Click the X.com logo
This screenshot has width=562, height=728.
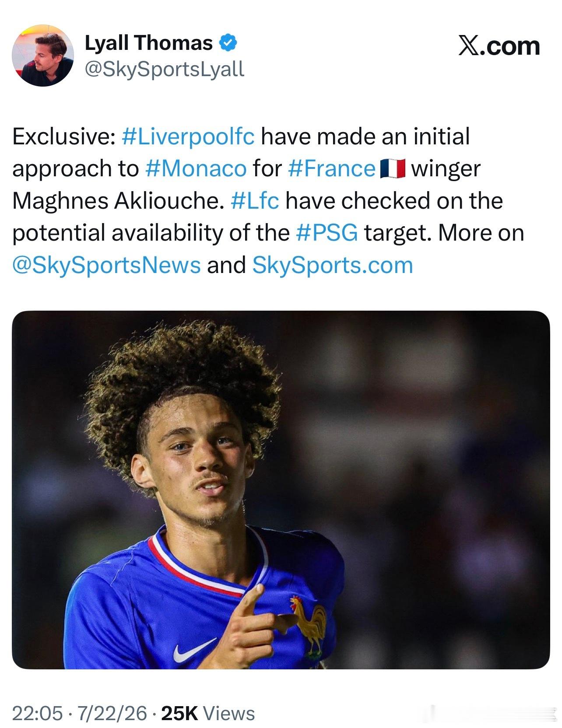[499, 46]
